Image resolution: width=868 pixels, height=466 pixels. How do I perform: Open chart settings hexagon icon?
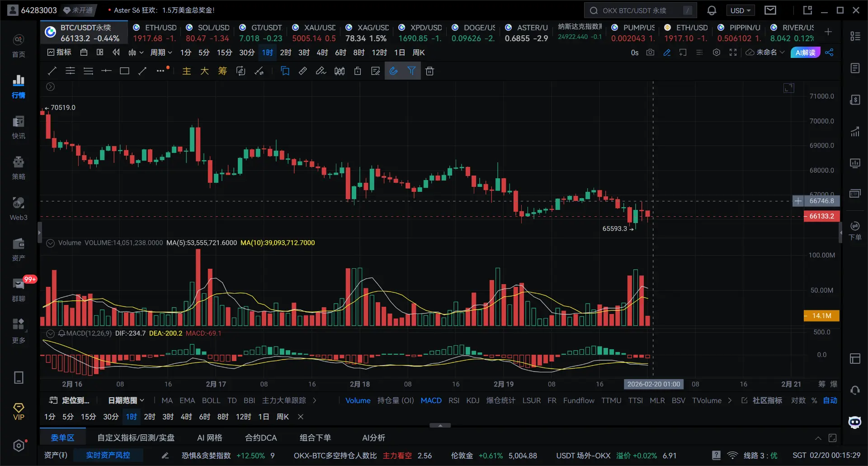tap(717, 52)
